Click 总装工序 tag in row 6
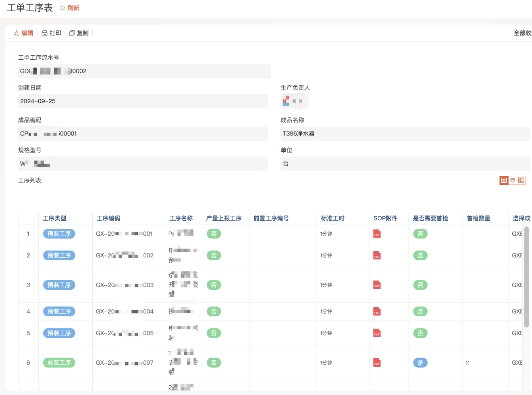The width and height of the screenshot is (532, 395). tap(59, 363)
